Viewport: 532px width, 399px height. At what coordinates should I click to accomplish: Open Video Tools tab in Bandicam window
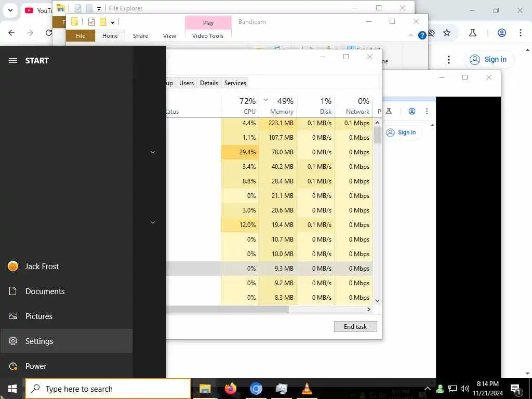tap(208, 36)
